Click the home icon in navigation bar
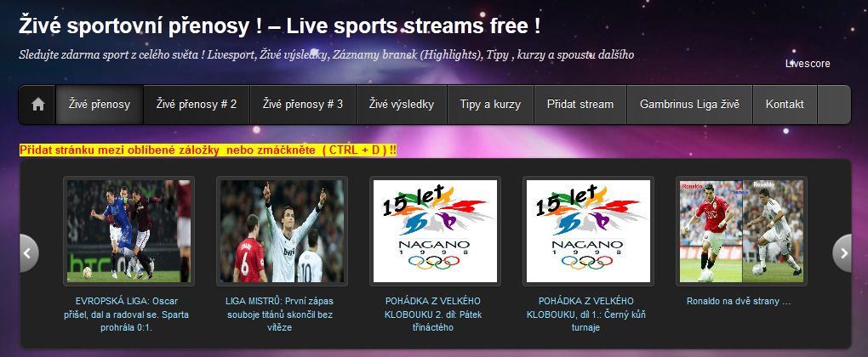Screen dimensions: 868x357 (37, 105)
